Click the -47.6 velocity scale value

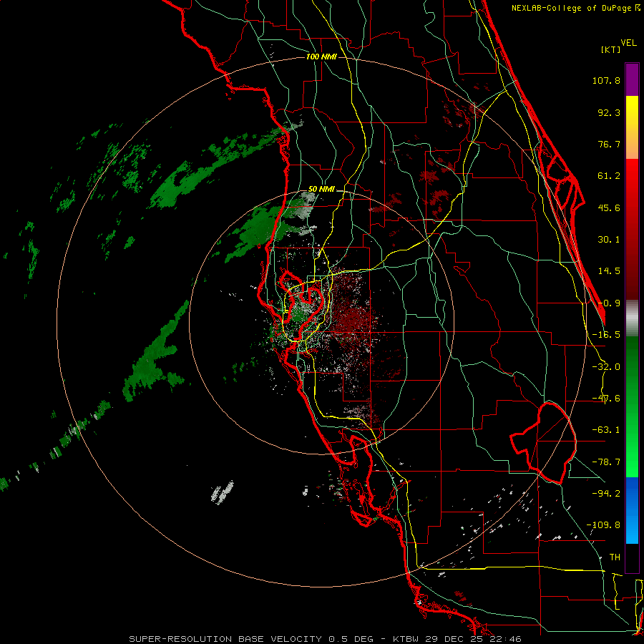click(x=606, y=399)
